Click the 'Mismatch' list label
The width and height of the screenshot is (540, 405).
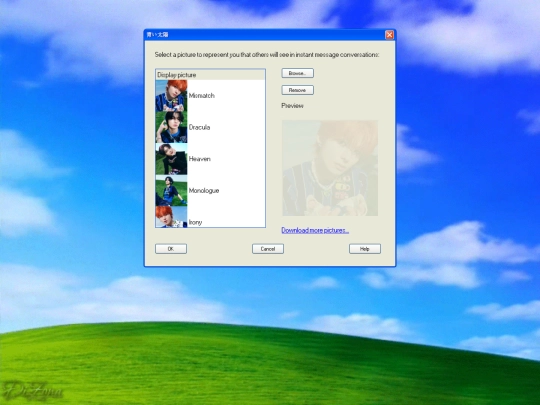(201, 96)
